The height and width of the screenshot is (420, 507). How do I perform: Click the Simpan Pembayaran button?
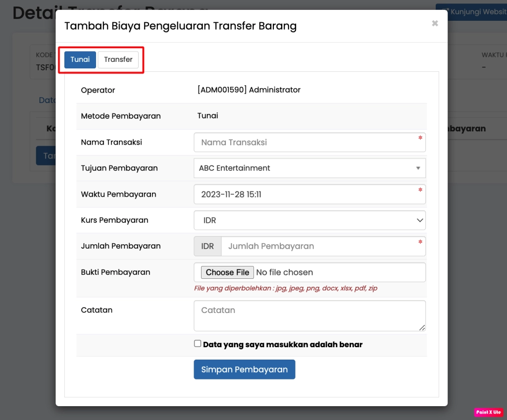[x=244, y=369]
